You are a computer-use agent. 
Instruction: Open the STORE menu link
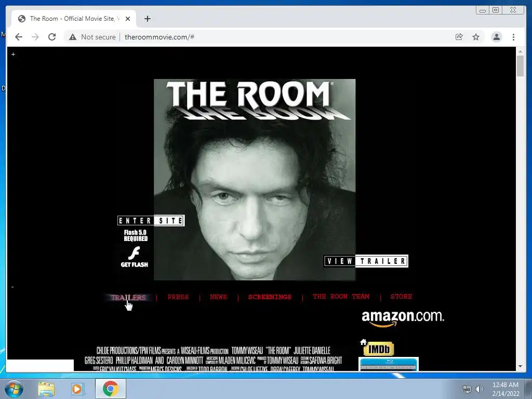[x=402, y=297]
